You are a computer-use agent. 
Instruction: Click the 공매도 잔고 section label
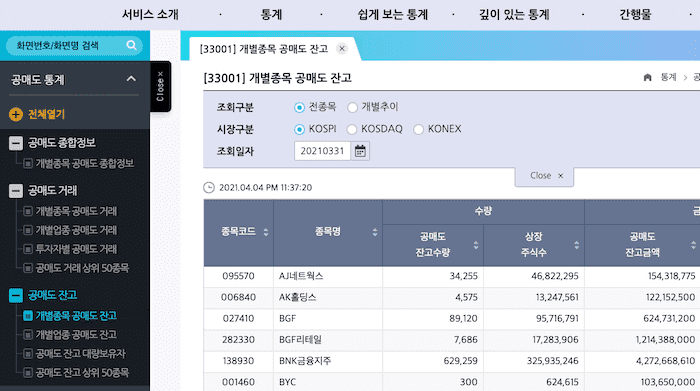(52, 295)
